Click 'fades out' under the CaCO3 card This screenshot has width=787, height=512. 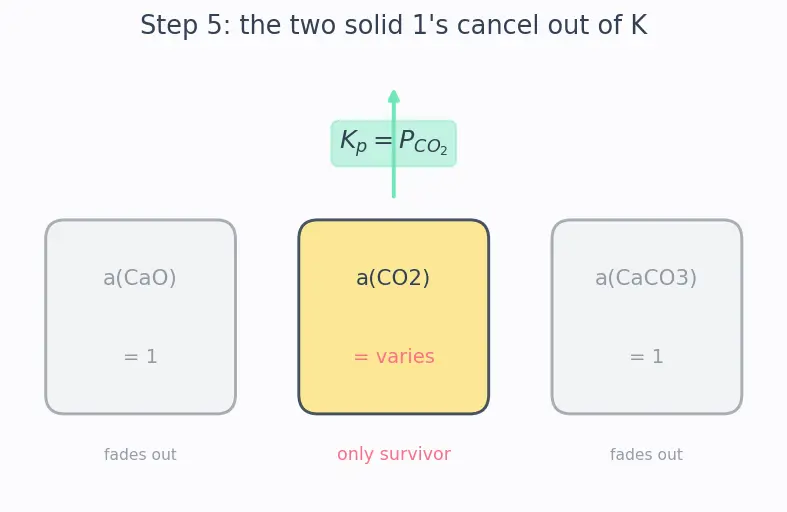click(646, 454)
